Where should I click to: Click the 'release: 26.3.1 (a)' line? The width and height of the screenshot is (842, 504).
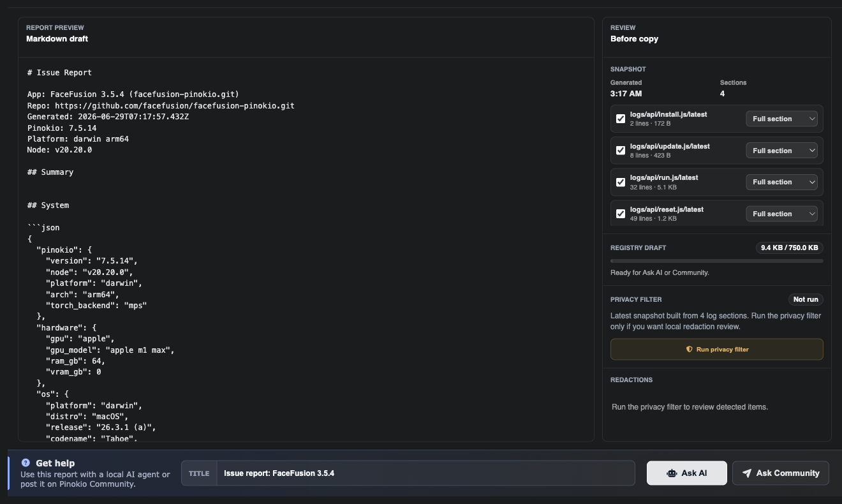pyautogui.click(x=101, y=427)
